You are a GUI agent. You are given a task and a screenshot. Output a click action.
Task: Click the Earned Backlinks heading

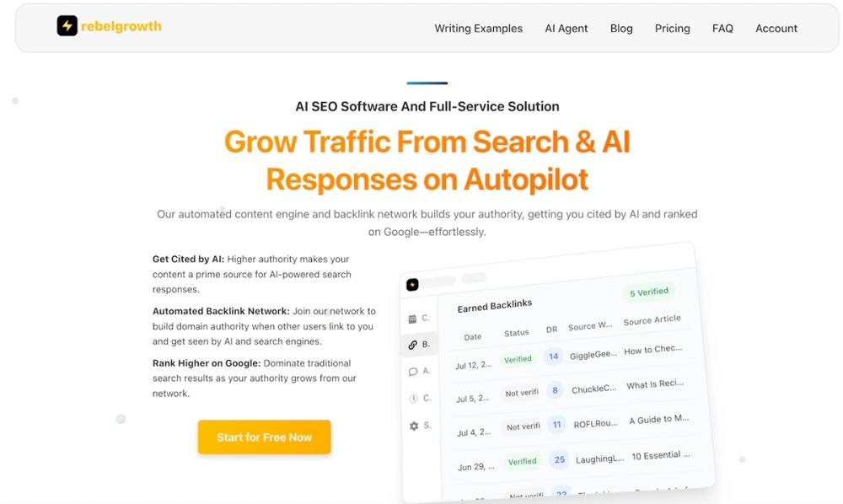point(495,306)
